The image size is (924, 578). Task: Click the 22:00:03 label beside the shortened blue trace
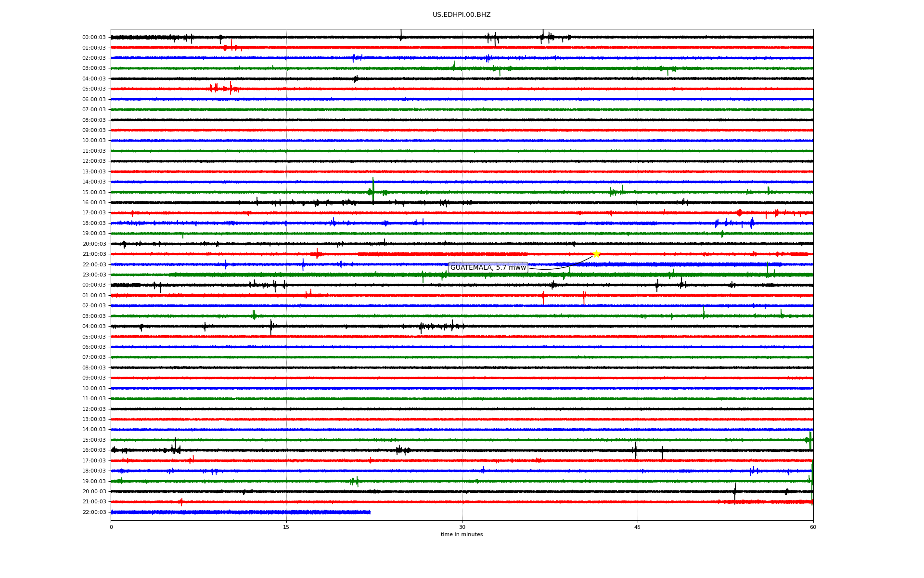pos(94,512)
